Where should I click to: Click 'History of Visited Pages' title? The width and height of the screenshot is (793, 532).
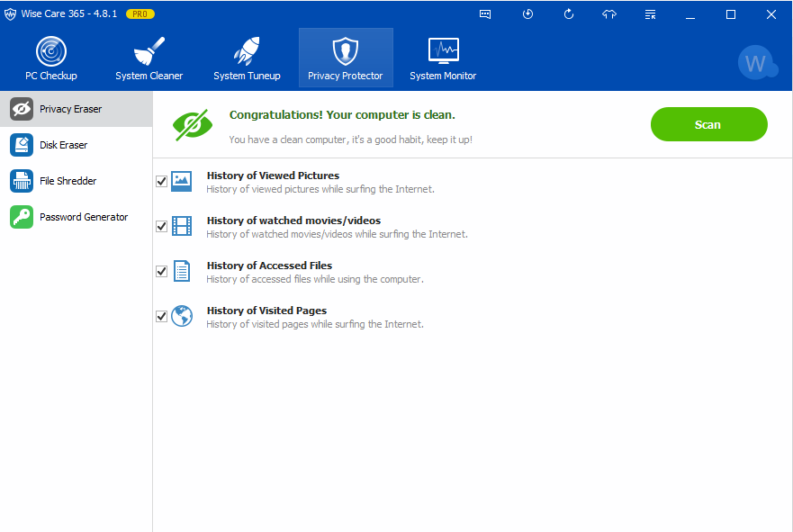266,311
